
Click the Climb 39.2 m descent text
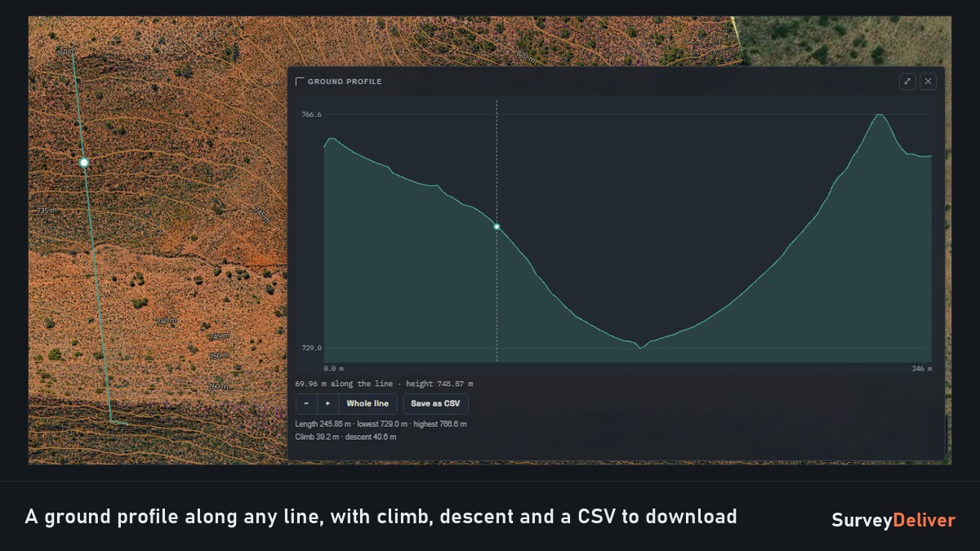(x=345, y=437)
